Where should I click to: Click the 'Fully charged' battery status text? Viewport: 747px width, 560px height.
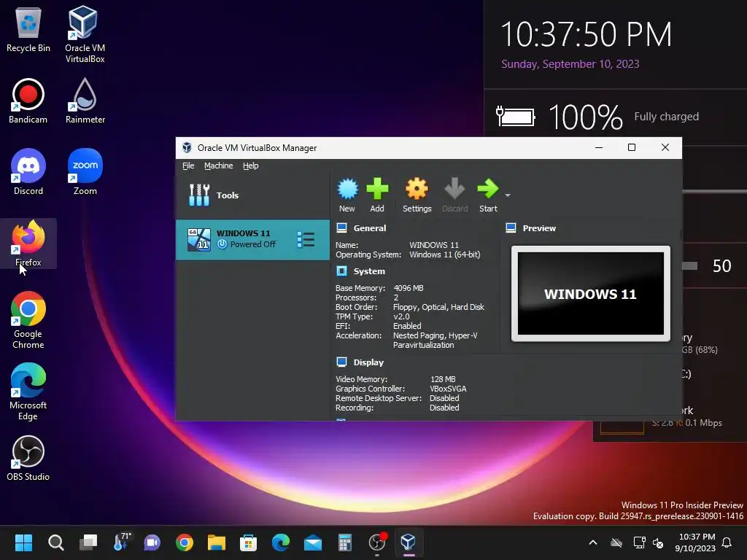pos(667,117)
